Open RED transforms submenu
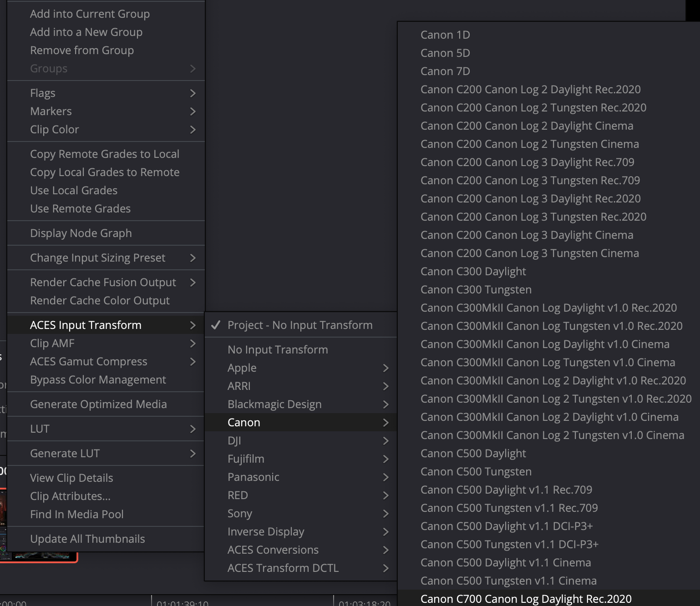The image size is (700, 606). [x=301, y=495]
